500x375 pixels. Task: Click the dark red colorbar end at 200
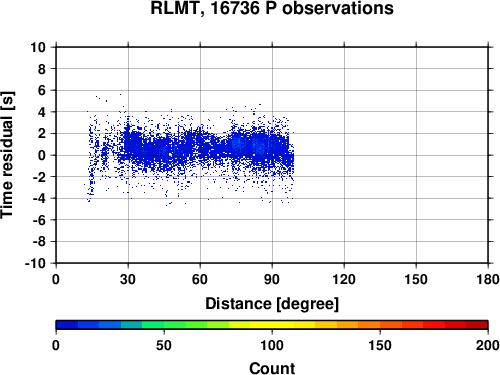tap(477, 325)
